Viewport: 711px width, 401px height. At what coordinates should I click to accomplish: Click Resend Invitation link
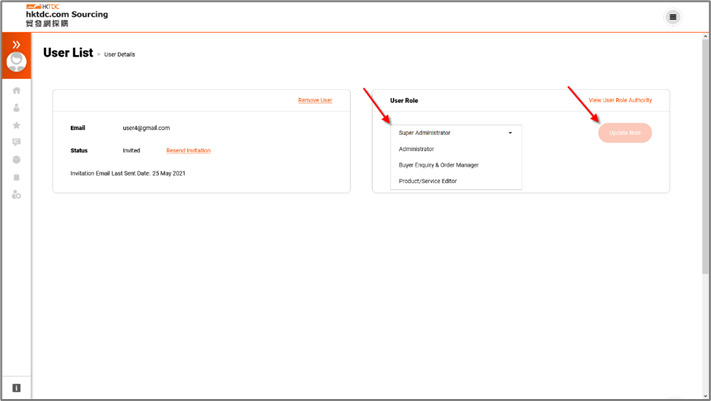[x=189, y=151]
